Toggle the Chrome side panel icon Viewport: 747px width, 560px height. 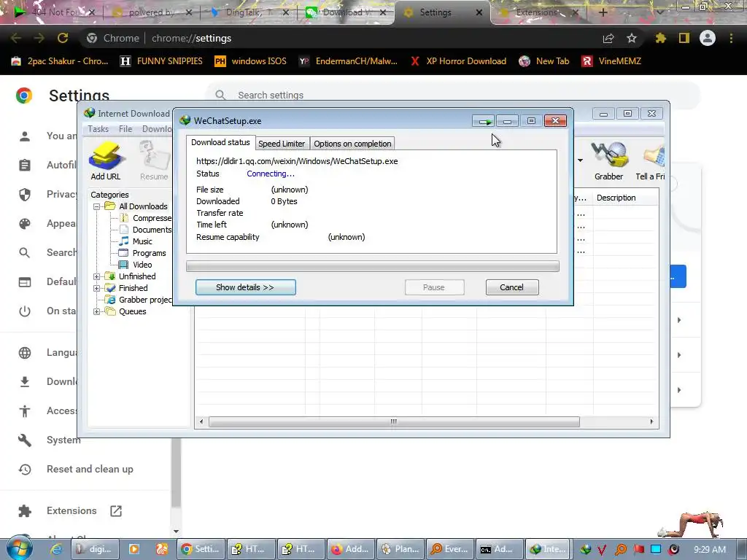[x=684, y=38]
